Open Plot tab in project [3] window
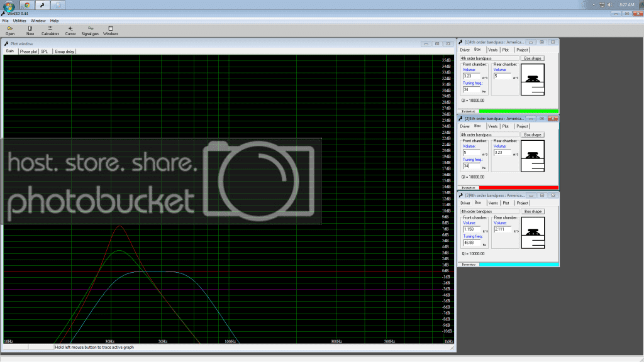644x362 pixels. (x=506, y=203)
